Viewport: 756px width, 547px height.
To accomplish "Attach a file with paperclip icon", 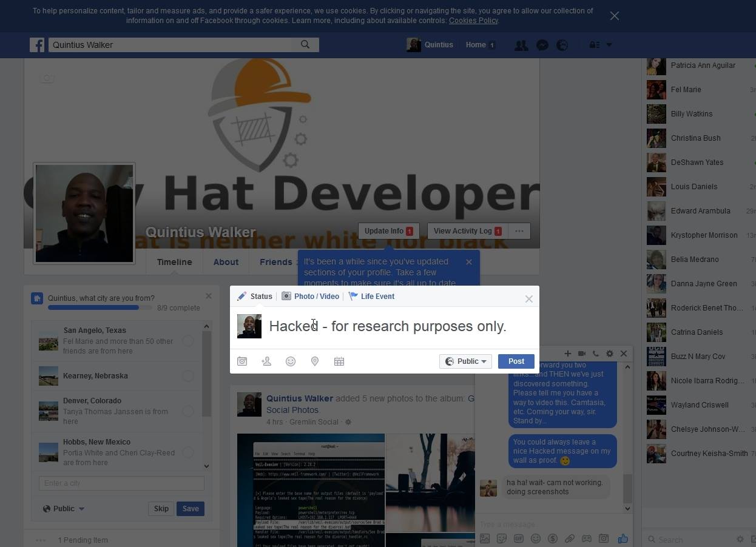I will (x=570, y=539).
